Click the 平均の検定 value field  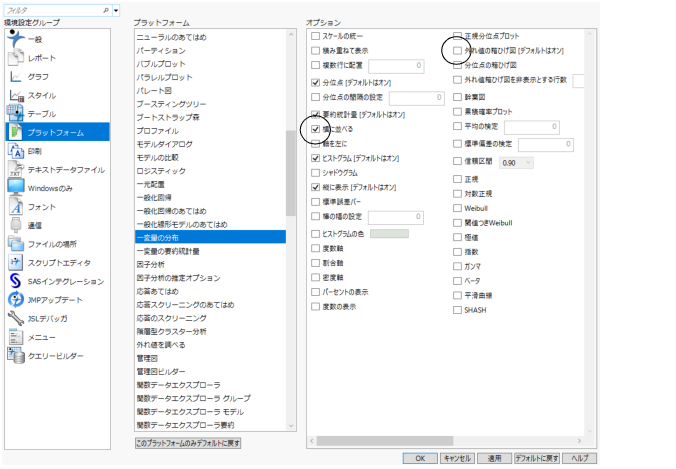pos(532,127)
